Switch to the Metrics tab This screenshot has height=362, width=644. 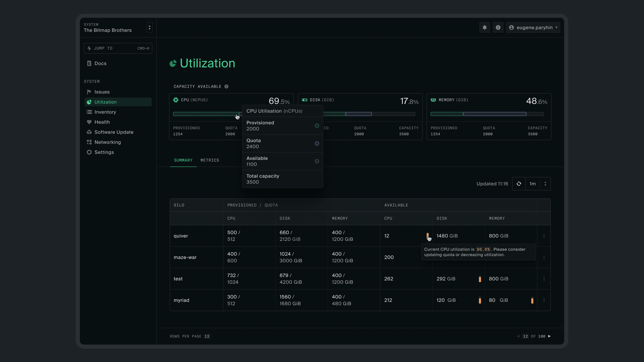[x=210, y=160]
